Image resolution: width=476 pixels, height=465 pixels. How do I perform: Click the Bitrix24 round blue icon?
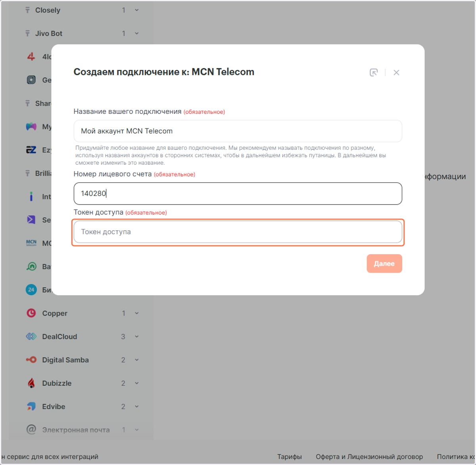tap(31, 290)
